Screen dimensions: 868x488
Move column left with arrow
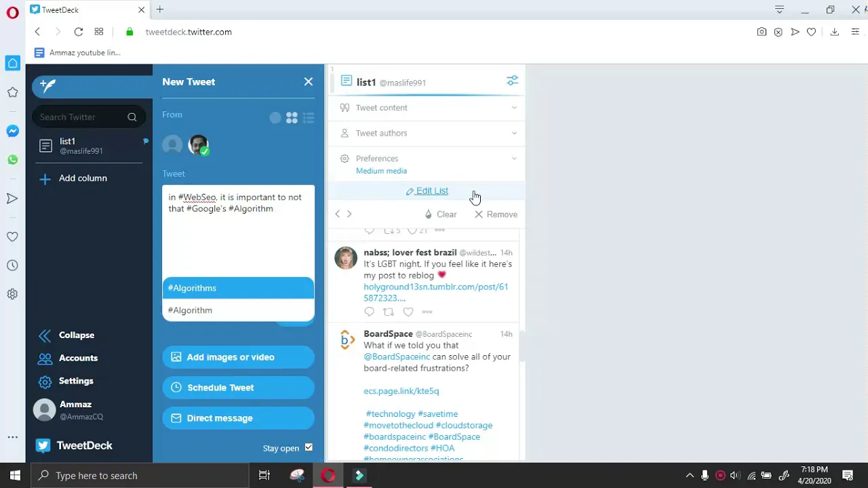point(338,214)
